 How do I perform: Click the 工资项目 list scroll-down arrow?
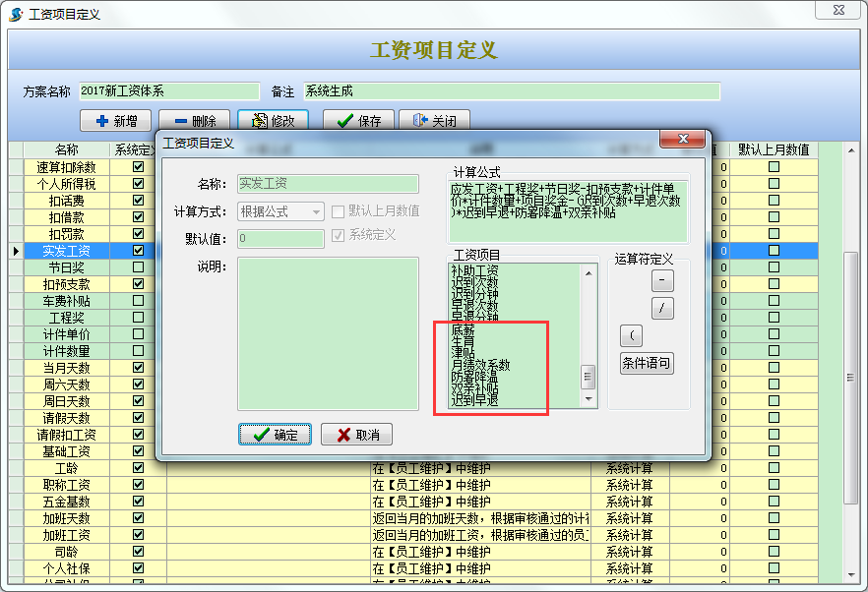pyautogui.click(x=589, y=399)
